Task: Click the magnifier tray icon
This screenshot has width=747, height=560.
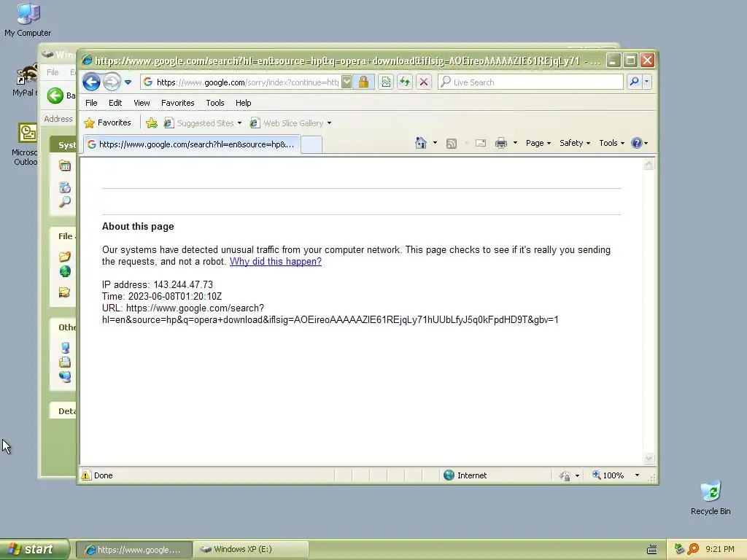Action: [693, 550]
